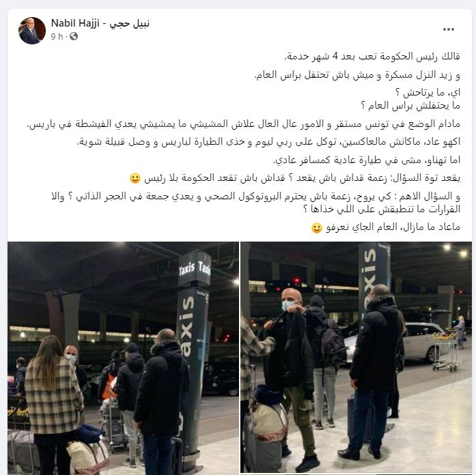Open the photo showing the white car

click(x=356, y=358)
